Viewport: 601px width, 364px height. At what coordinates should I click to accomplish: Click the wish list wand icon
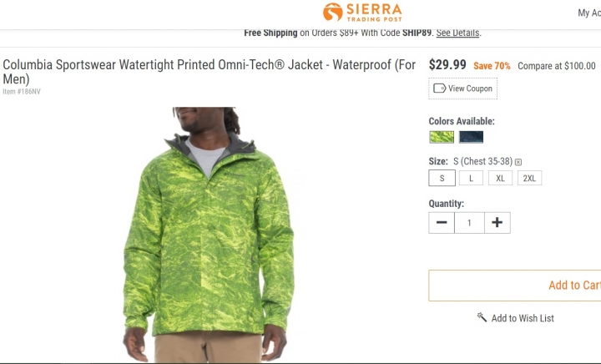click(x=482, y=317)
